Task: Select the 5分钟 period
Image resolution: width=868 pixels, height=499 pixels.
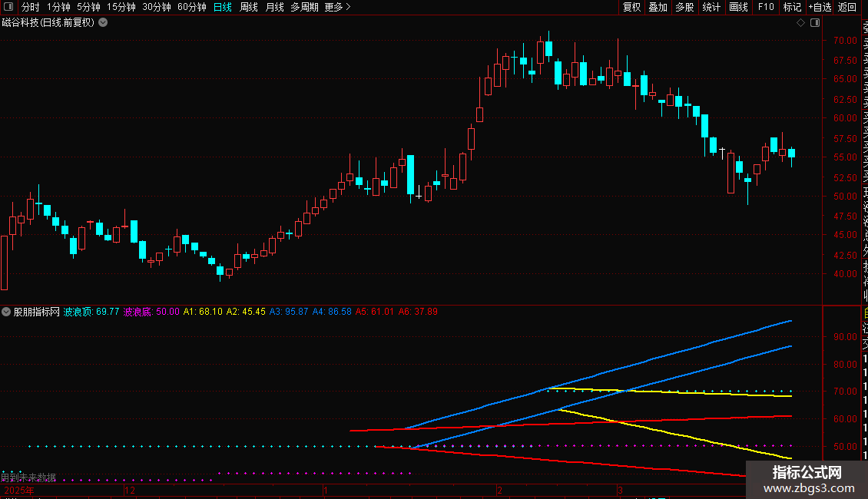Action: tap(88, 7)
